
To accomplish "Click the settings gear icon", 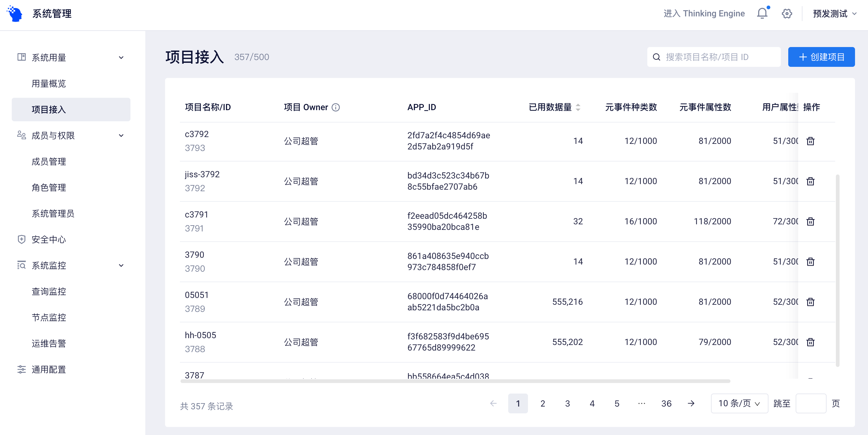I will [x=786, y=14].
